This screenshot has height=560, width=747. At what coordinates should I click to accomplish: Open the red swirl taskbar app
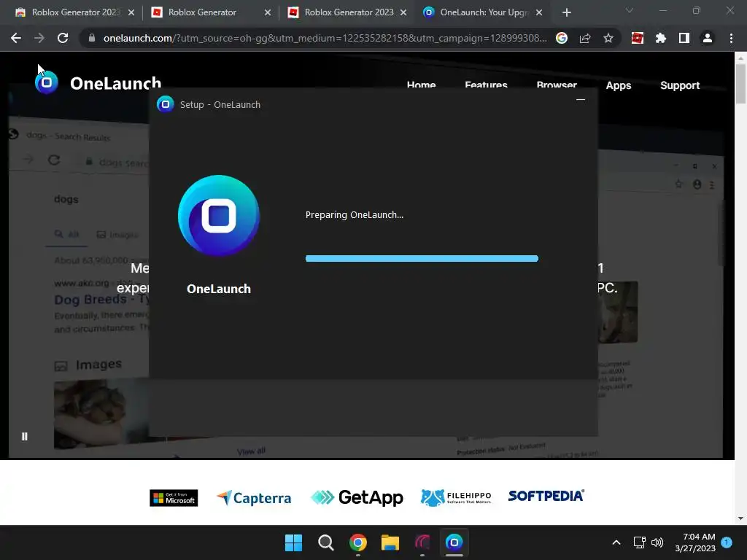[422, 542]
